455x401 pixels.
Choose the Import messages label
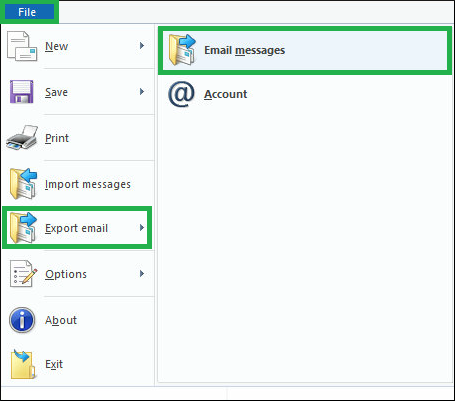(88, 184)
